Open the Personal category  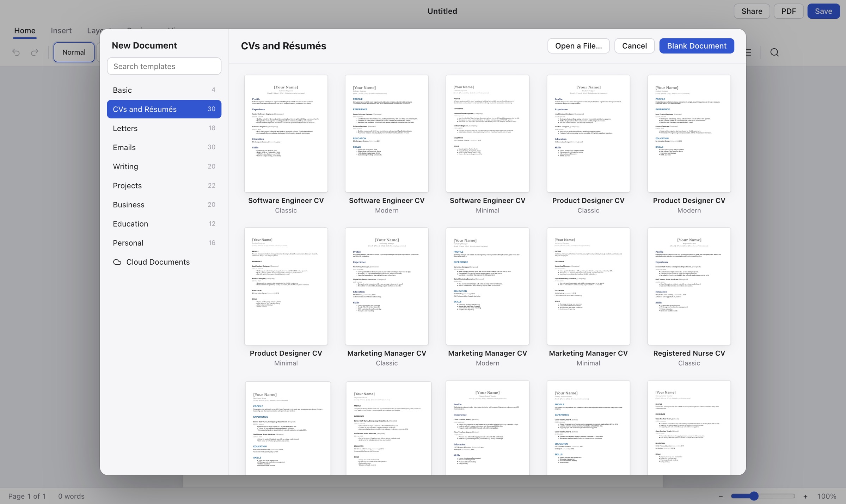pyautogui.click(x=164, y=243)
